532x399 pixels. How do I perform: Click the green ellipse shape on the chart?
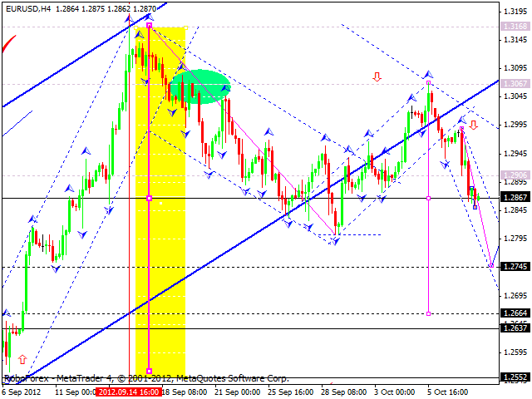click(199, 86)
